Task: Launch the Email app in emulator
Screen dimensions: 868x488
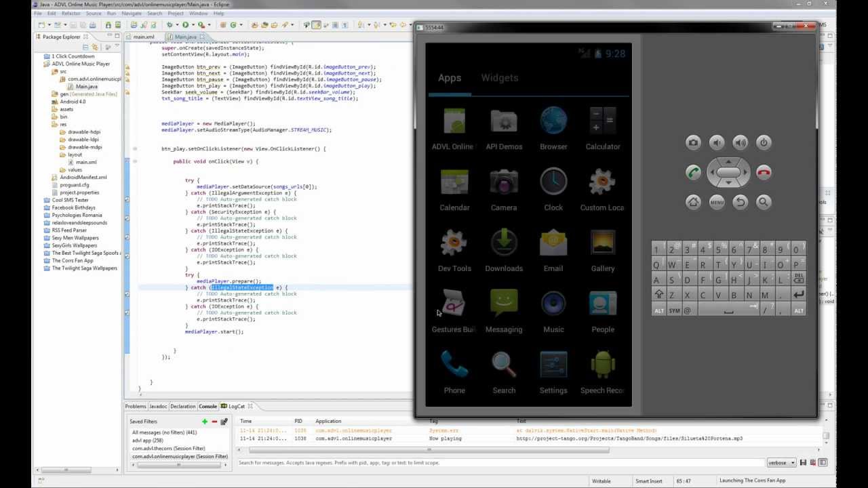Action: (553, 251)
